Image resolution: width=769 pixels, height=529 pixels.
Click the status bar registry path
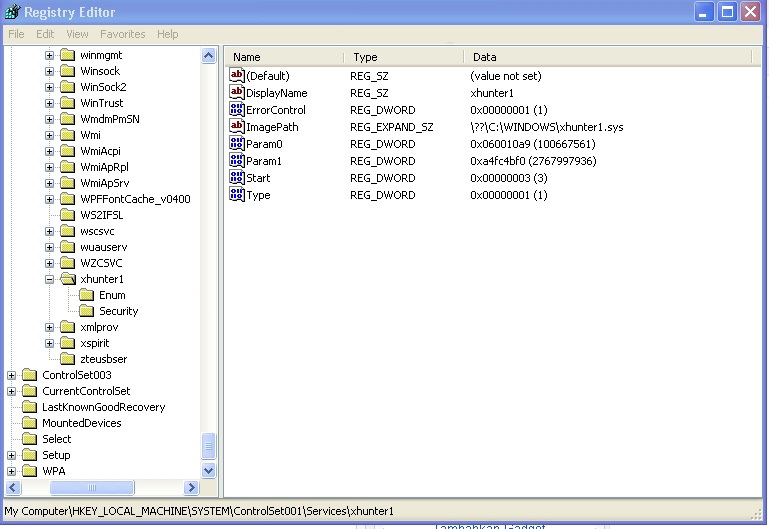click(199, 511)
